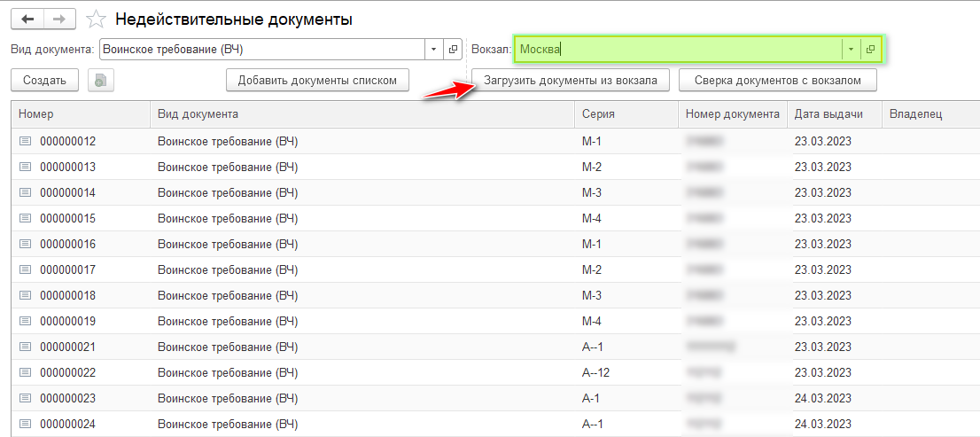Click Загрузить документы из вокзала button
The width and height of the screenshot is (980, 437).
point(571,80)
